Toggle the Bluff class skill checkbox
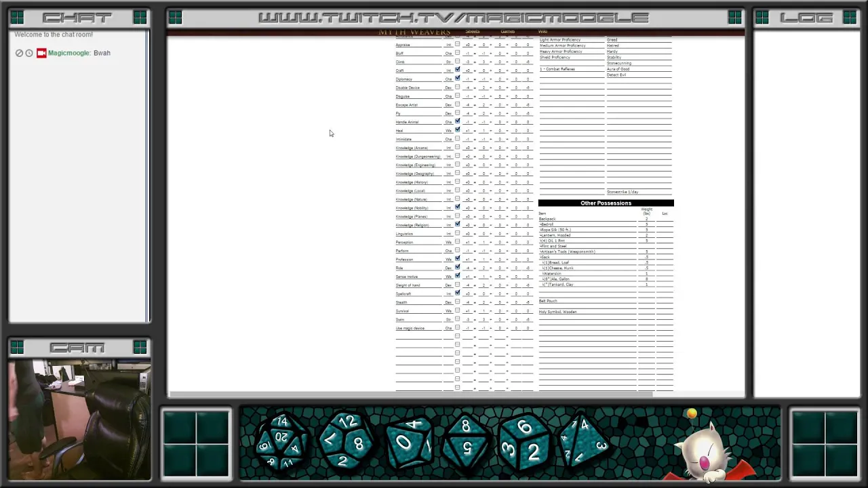The image size is (868, 488). point(457,52)
